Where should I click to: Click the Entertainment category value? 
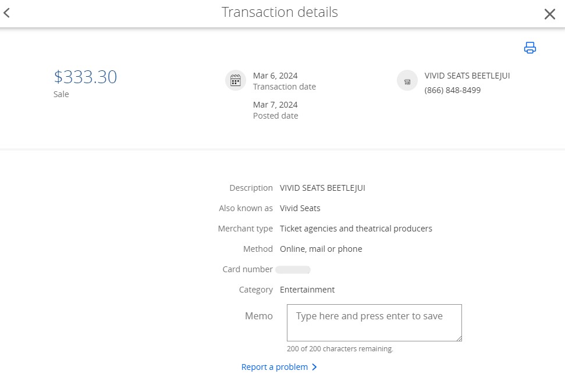pos(307,290)
